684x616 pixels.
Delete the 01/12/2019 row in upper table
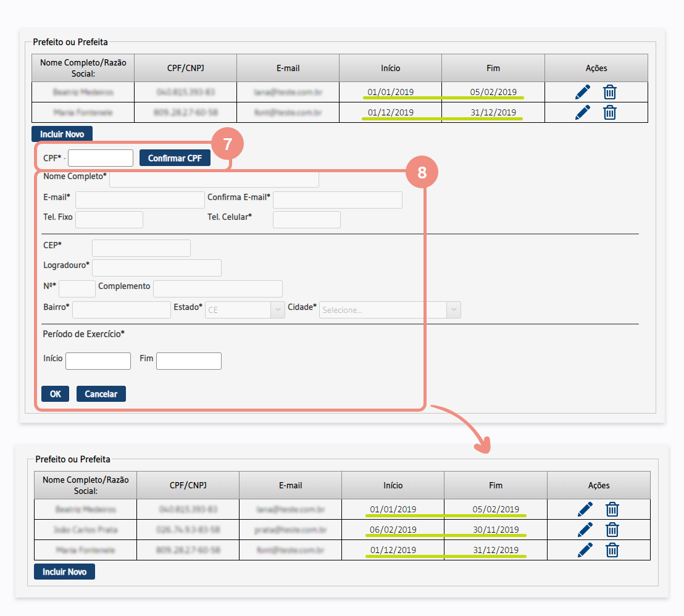coord(609,112)
